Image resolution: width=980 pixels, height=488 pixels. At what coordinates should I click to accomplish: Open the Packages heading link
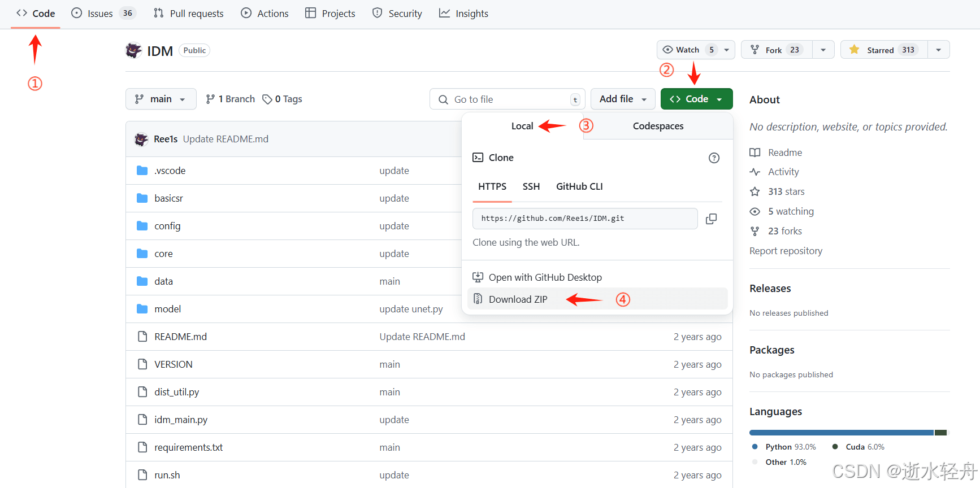pos(772,350)
